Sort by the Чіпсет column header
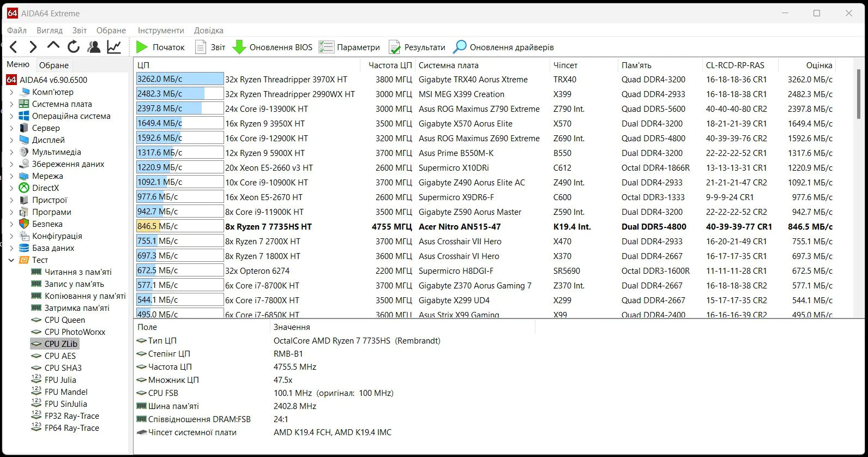This screenshot has width=868, height=457. pos(584,65)
